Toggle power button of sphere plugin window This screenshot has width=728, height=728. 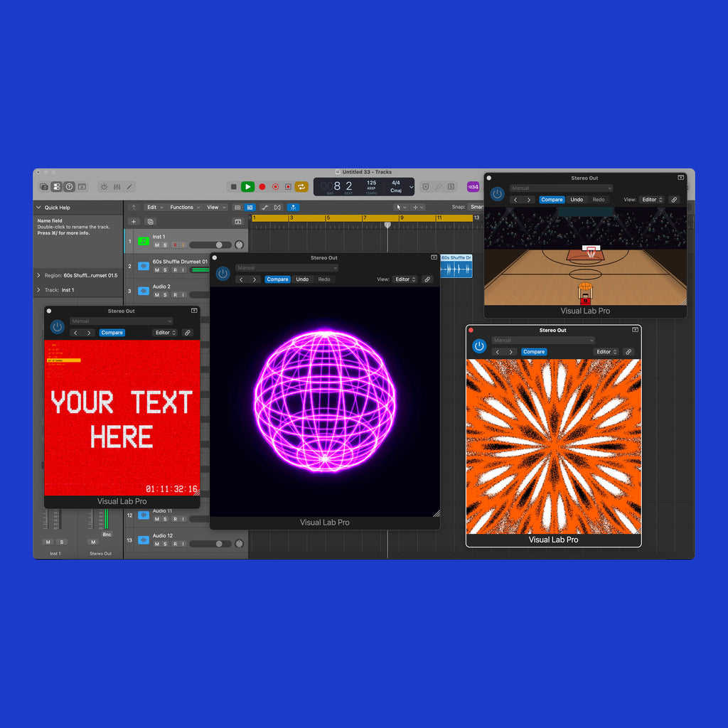[223, 274]
